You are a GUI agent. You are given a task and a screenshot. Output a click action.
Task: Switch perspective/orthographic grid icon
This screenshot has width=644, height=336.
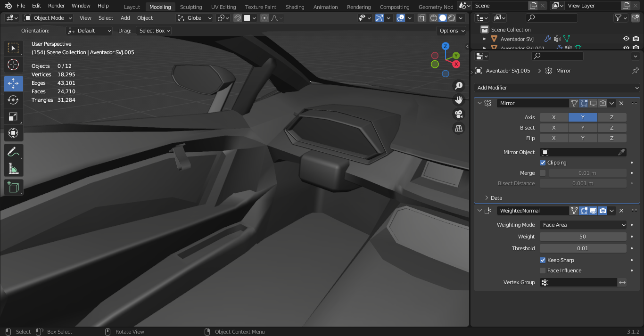point(458,128)
